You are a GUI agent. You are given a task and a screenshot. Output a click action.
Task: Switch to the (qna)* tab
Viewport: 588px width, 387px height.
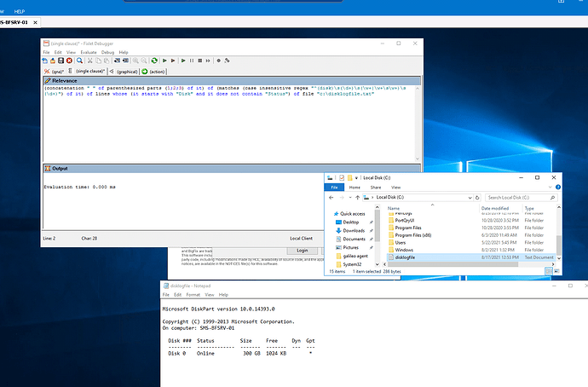tap(55, 72)
